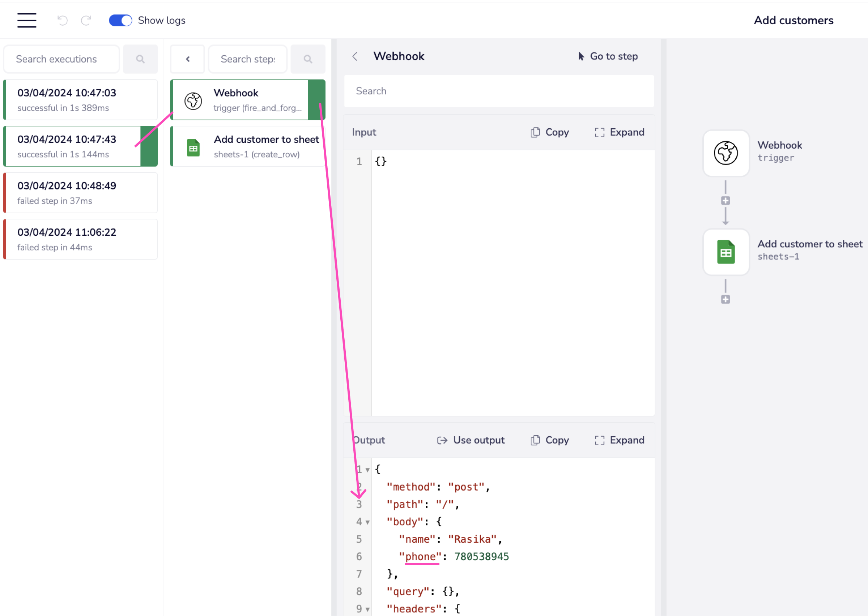Viewport: 868px width, 616px height.
Task: Collapse the steps panel with left chevron
Action: 187,59
